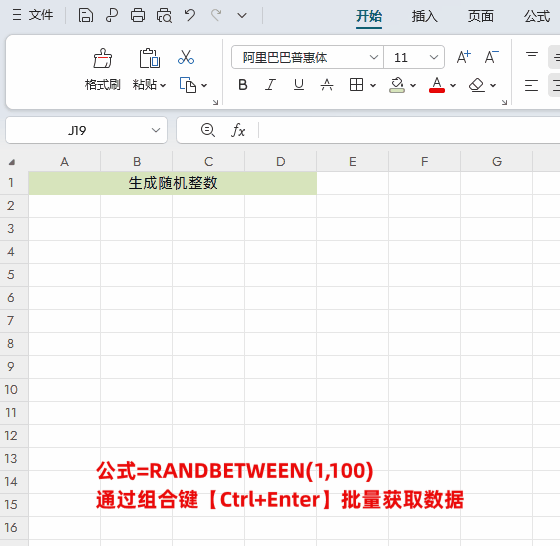Switch to the 页面 tab
560x546 pixels.
tap(481, 16)
